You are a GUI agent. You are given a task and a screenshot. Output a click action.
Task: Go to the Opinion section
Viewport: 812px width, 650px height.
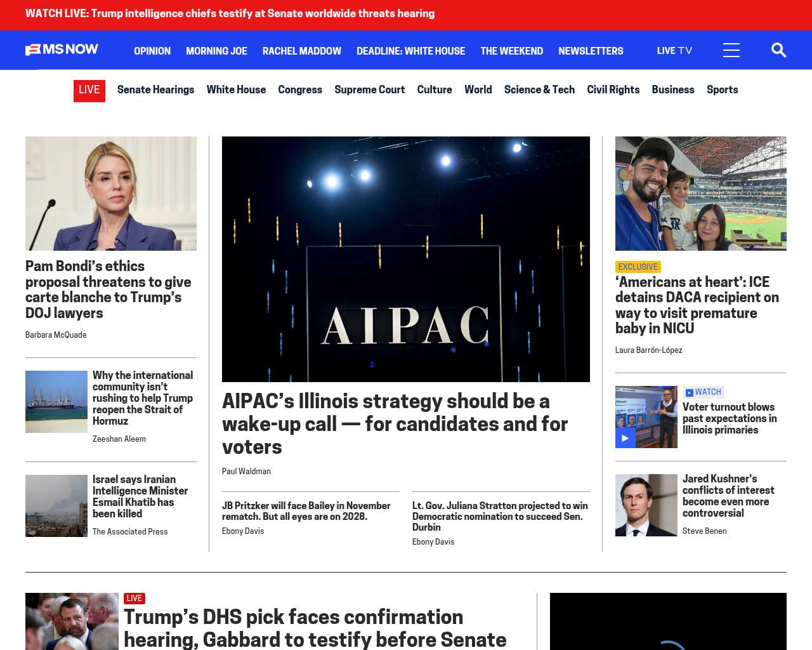pos(152,51)
